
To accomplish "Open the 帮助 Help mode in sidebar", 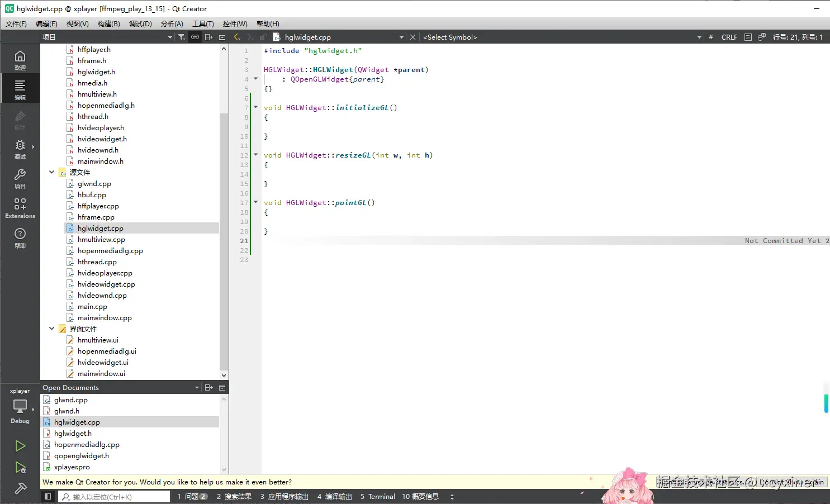I will (x=20, y=237).
